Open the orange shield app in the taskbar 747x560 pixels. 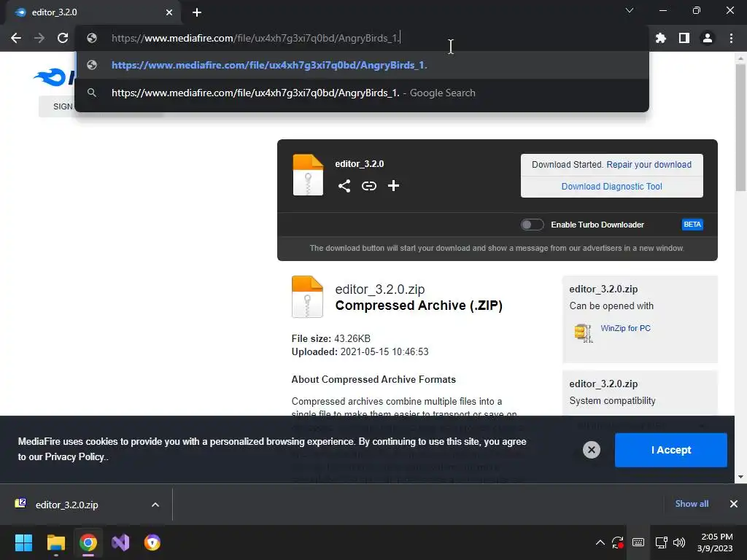[152, 542]
